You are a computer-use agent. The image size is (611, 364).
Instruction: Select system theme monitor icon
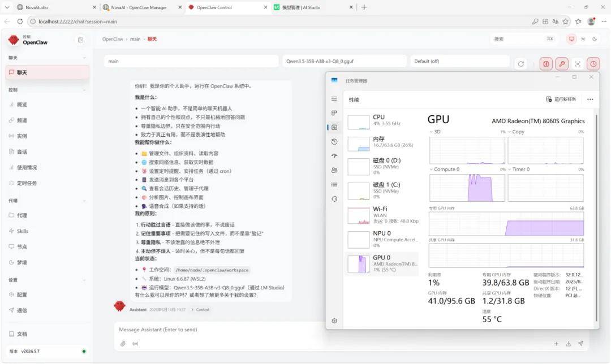pos(571,39)
